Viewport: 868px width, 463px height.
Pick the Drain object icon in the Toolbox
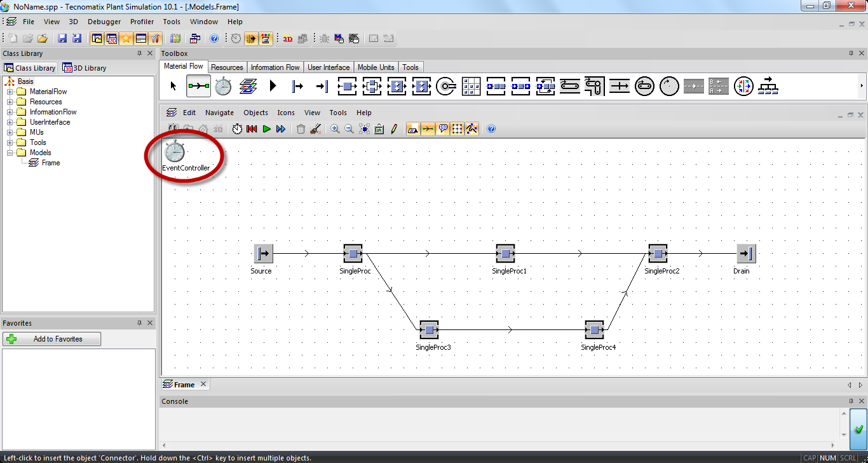(x=322, y=86)
